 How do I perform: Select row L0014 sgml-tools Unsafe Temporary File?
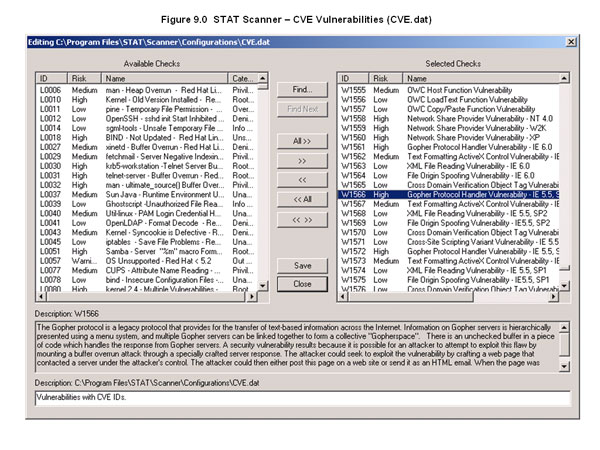[147, 128]
